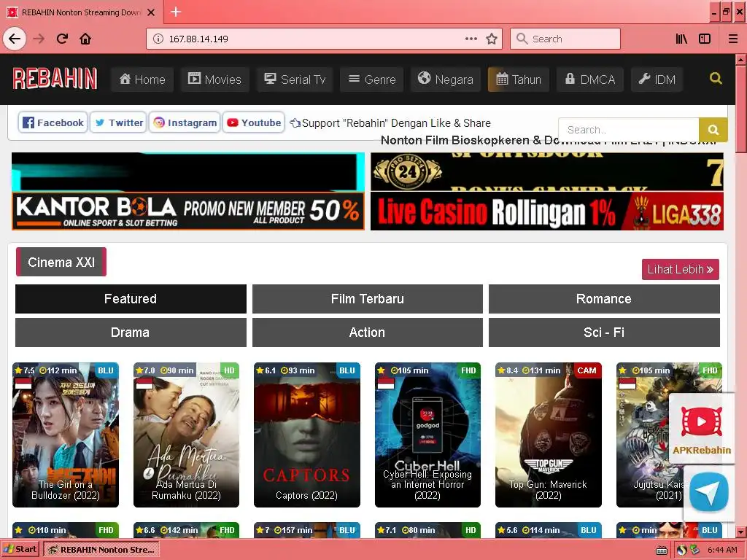Open the Instagram social button
747x560 pixels.
[185, 122]
